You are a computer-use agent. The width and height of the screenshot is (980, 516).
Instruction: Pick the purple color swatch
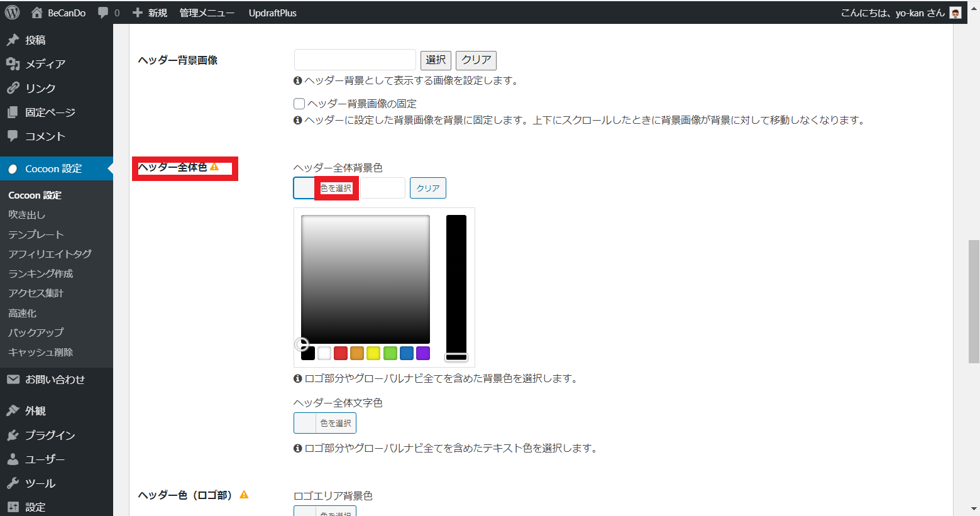tap(423, 353)
